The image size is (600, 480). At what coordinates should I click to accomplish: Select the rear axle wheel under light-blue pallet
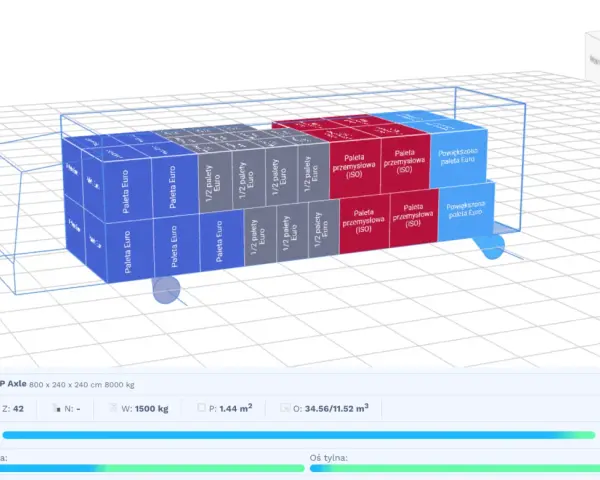[x=491, y=247]
